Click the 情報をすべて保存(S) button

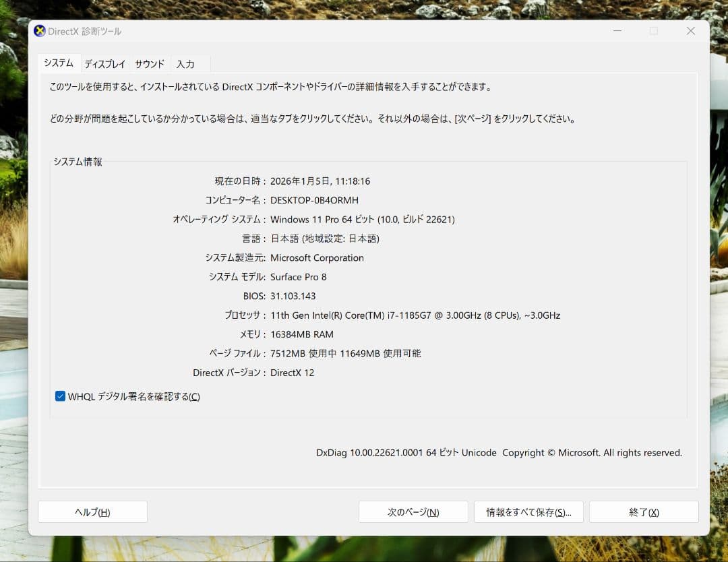pyautogui.click(x=528, y=511)
